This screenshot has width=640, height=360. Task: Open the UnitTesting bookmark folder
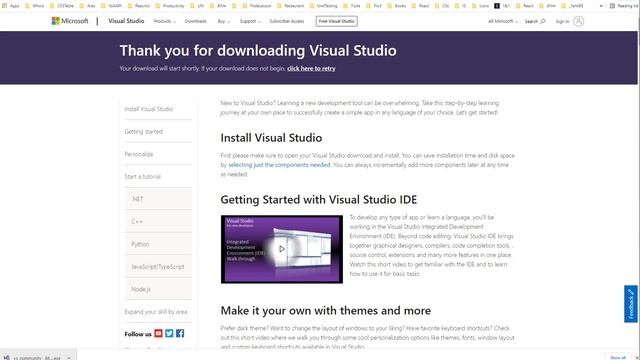(324, 6)
